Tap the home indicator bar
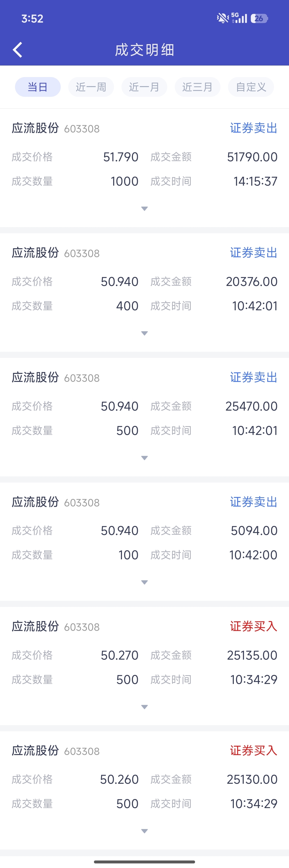This screenshot has height=868, width=289. (144, 862)
